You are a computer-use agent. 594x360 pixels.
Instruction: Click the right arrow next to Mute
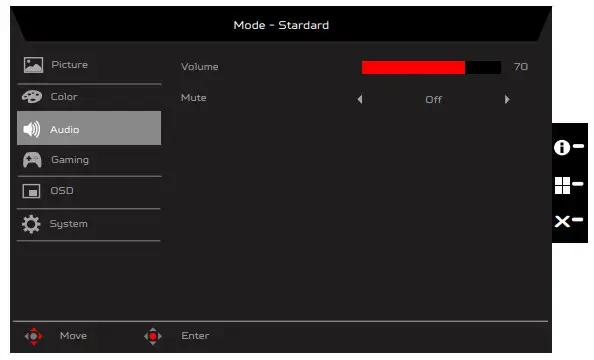507,99
